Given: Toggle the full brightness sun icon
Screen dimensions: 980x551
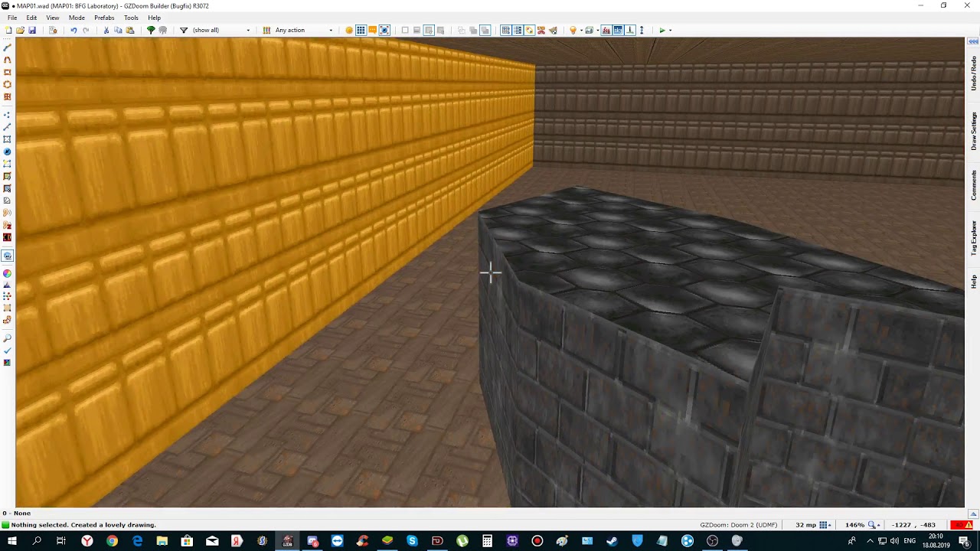Looking at the screenshot, I should 349,30.
